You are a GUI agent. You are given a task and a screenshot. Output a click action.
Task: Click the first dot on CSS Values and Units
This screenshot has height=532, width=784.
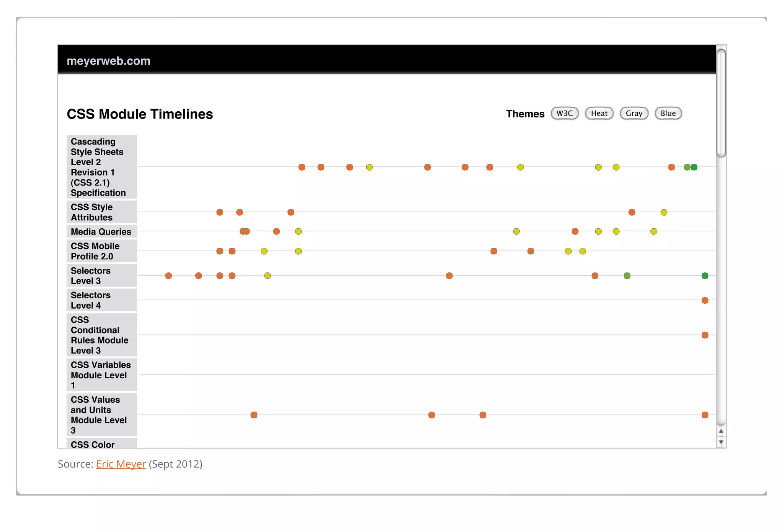click(254, 415)
